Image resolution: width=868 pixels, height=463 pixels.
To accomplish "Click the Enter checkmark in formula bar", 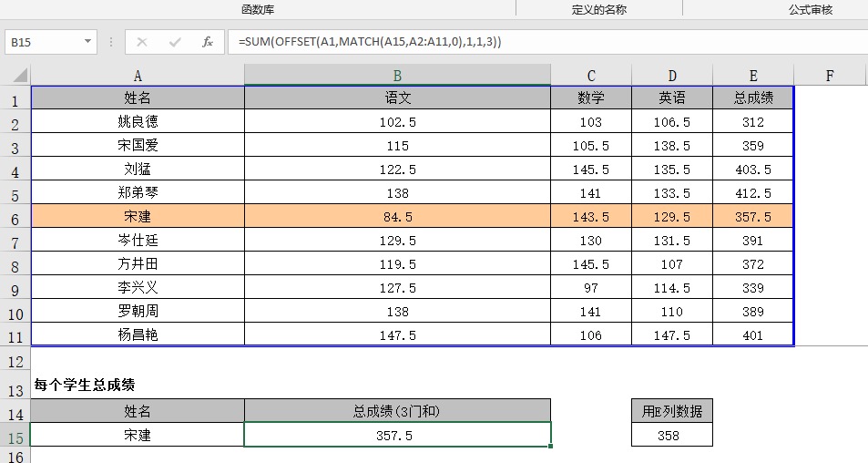I will click(x=175, y=42).
